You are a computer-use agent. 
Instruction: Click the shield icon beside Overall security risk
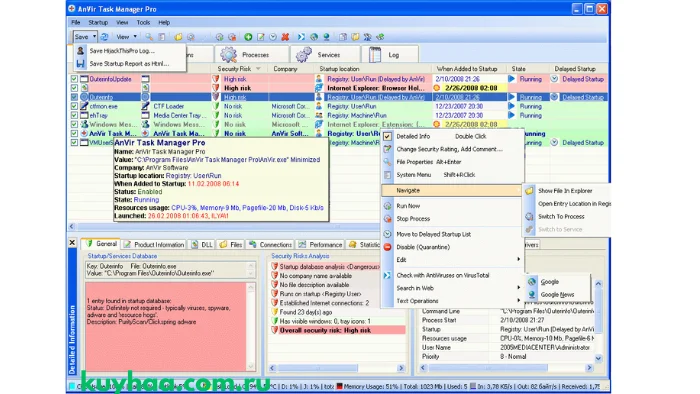(275, 331)
